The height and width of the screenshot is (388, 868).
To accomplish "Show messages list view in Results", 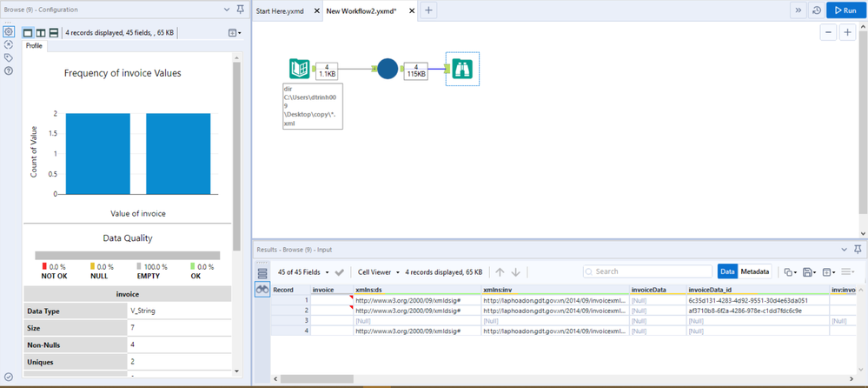I will [x=262, y=272].
